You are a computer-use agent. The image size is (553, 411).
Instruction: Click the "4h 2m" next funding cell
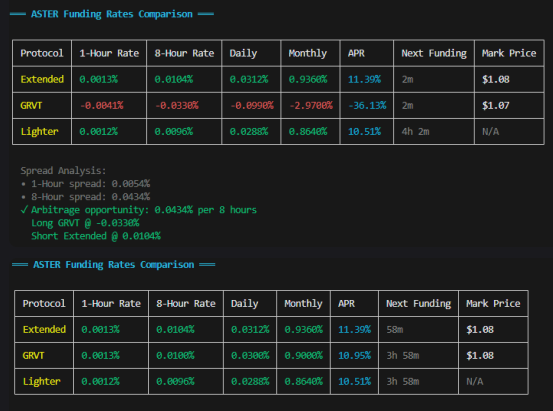click(415, 132)
